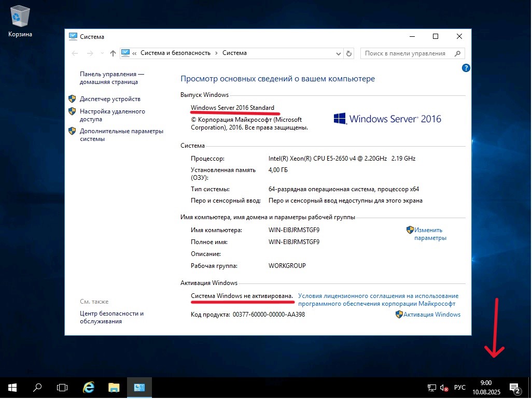Expand the breadcrumb chevron before Система и безопасность
The height and width of the screenshot is (399, 532).
pyautogui.click(x=135, y=53)
